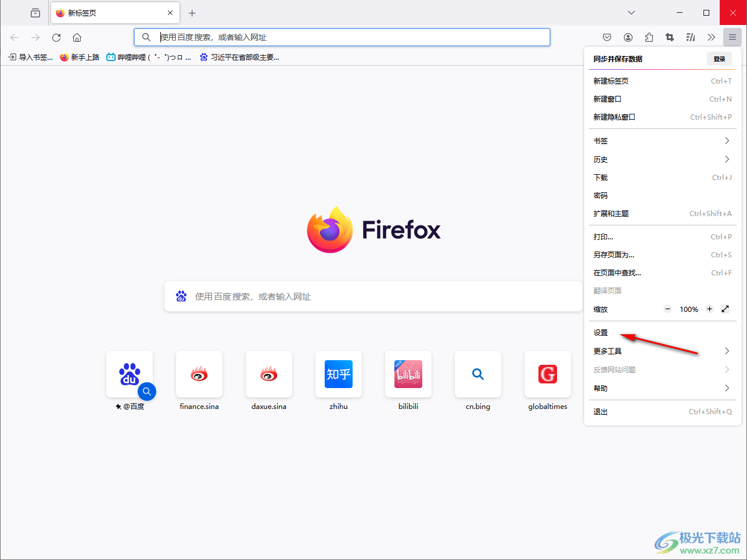Open the 新手上路 bookmark

pos(80,57)
